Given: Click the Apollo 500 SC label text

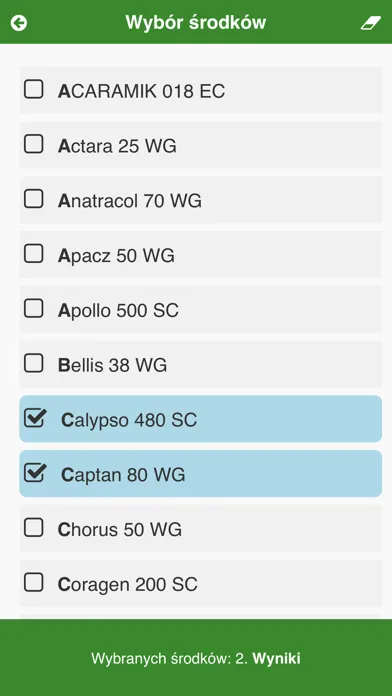Looking at the screenshot, I should coord(118,310).
